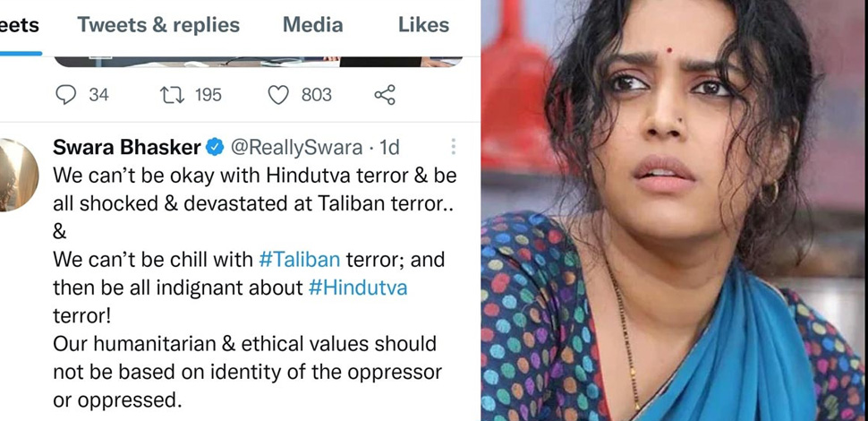Open the tweet's three-dot more options menu
Screen dimensions: 868x421
[x=454, y=147]
